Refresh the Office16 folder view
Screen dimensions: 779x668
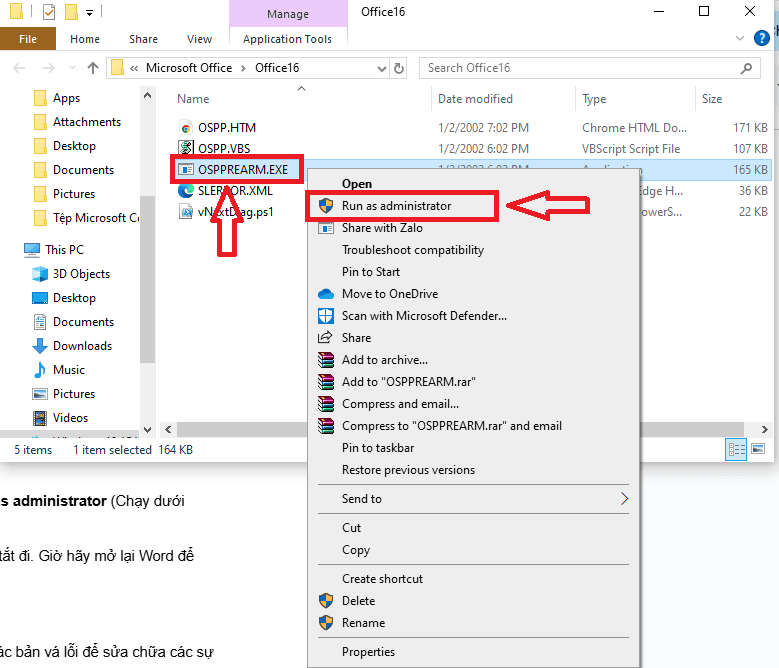pos(400,68)
